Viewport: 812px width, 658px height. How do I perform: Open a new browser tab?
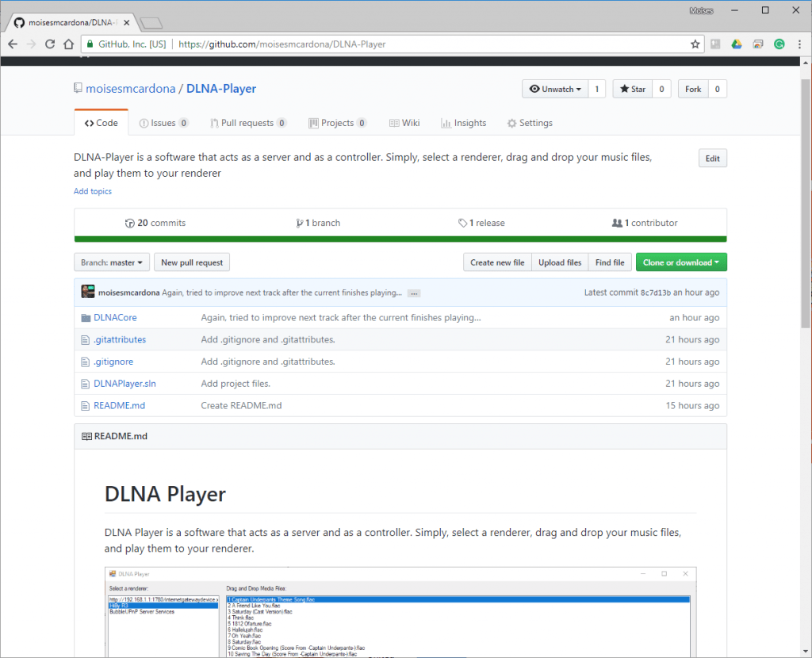pos(151,23)
